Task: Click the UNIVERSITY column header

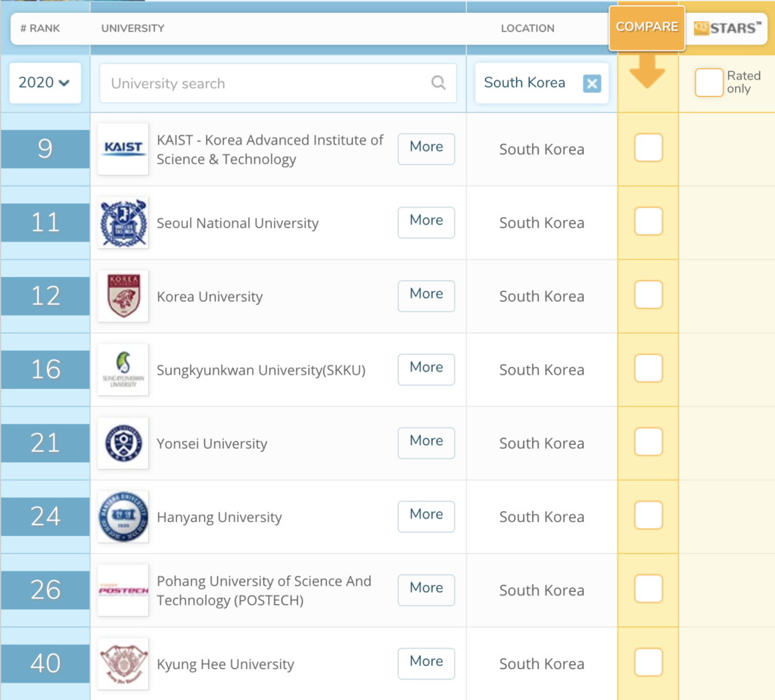Action: 132,29
